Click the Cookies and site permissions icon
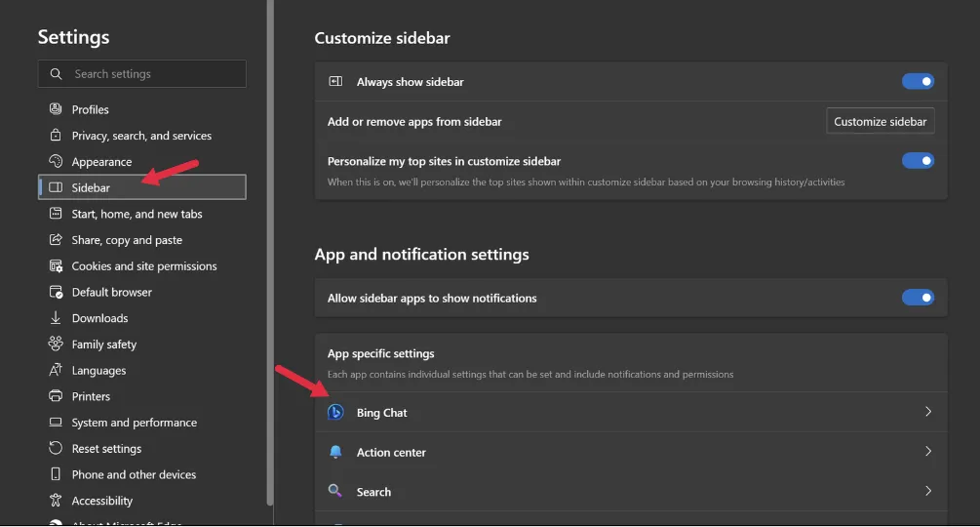This screenshot has height=527, width=980. (x=56, y=265)
